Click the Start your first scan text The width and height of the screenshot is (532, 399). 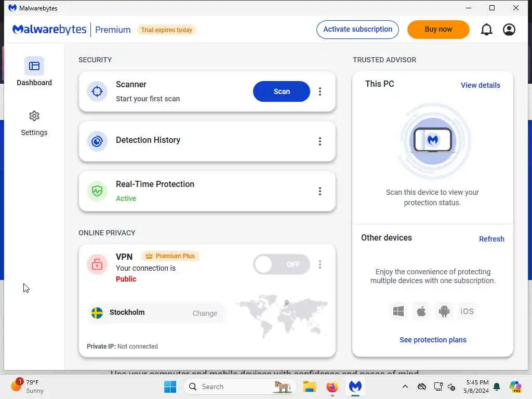(148, 99)
